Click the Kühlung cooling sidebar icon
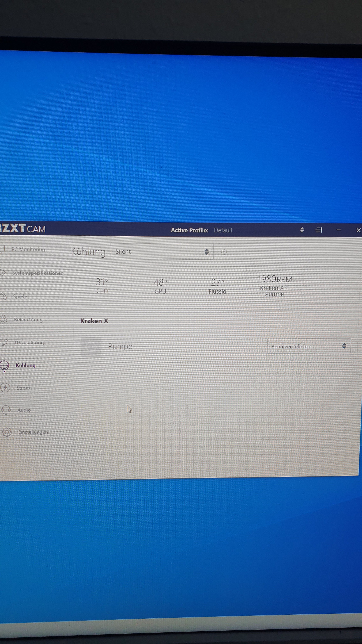The width and height of the screenshot is (362, 644). 4,365
